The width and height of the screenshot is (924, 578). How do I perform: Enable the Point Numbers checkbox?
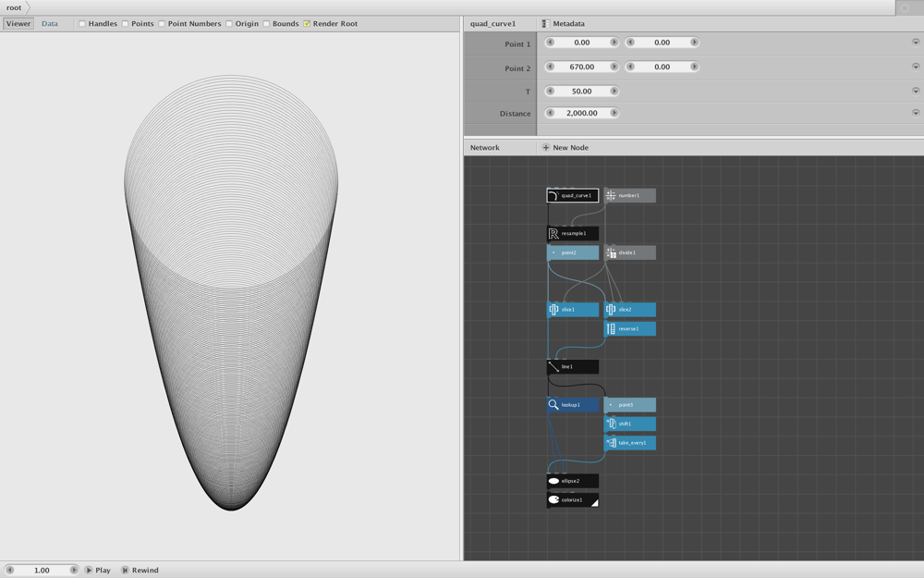(x=162, y=24)
